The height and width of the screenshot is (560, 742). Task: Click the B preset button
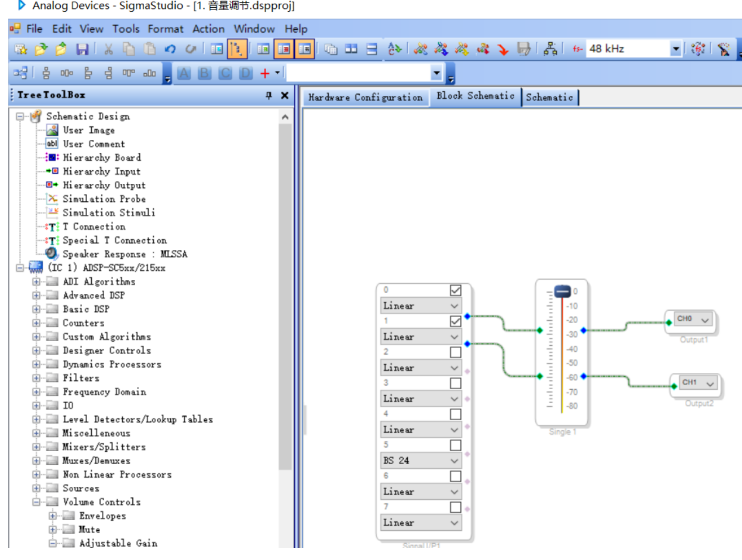[205, 73]
